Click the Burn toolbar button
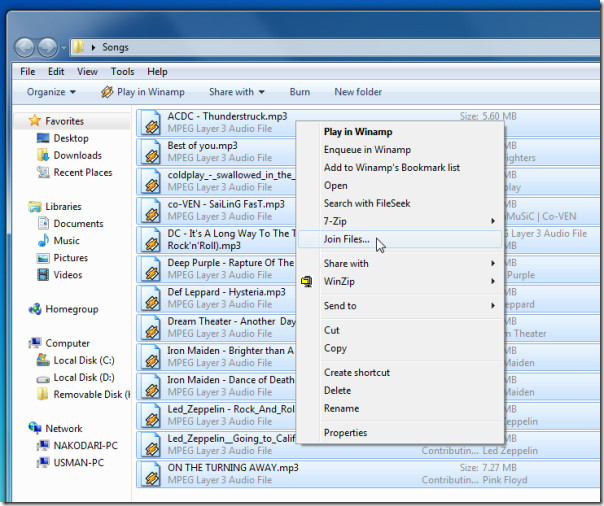The width and height of the screenshot is (604, 506). click(300, 92)
